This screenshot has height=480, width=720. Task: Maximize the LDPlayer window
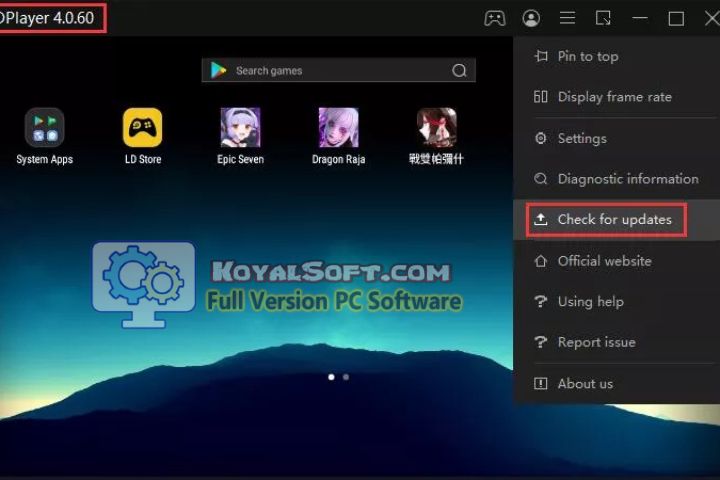coord(676,19)
